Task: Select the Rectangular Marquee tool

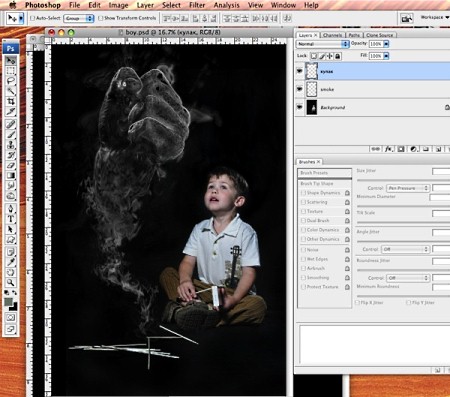Action: (x=11, y=71)
